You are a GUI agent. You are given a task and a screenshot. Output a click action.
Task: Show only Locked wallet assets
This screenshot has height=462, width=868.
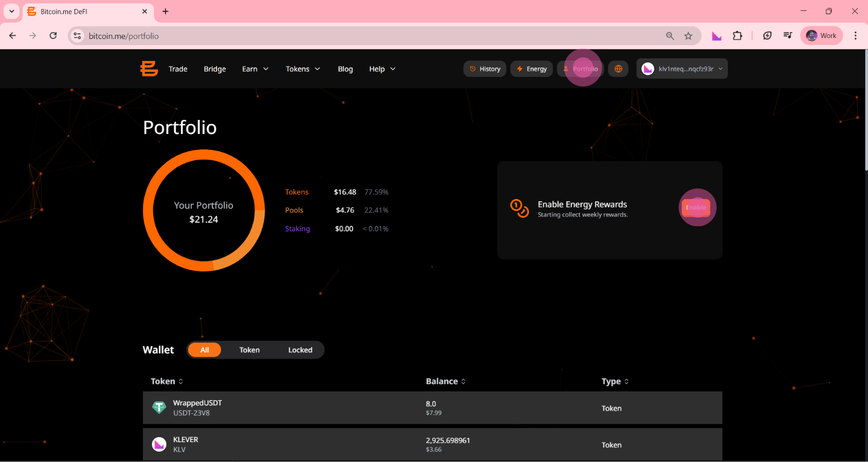tap(300, 350)
